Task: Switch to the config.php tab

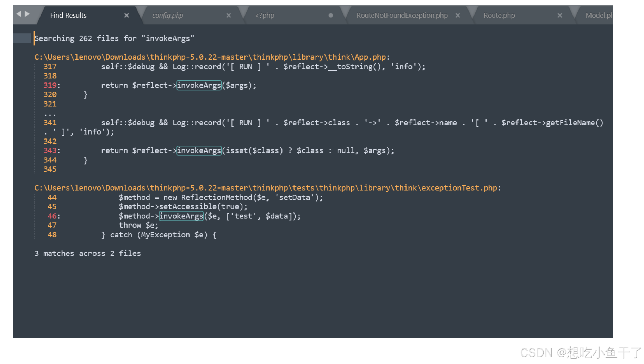Action: tap(167, 16)
